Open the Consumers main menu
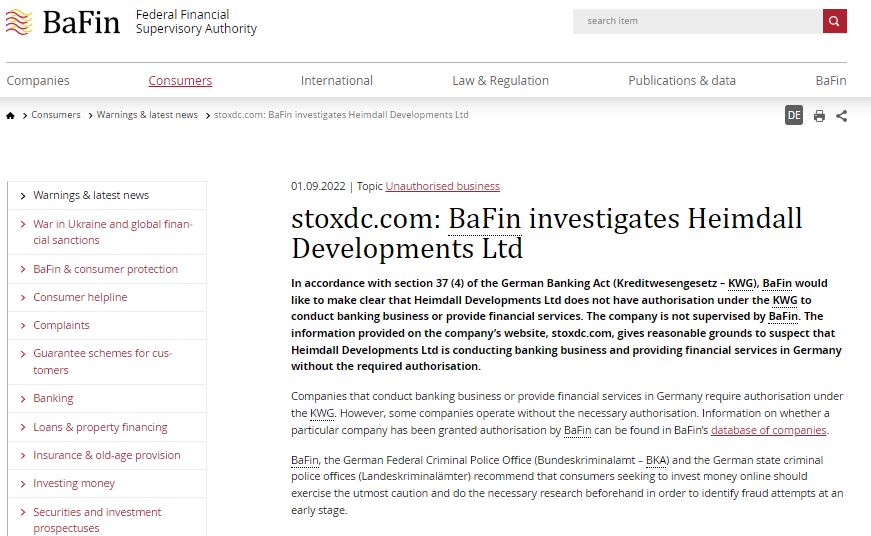 180,81
